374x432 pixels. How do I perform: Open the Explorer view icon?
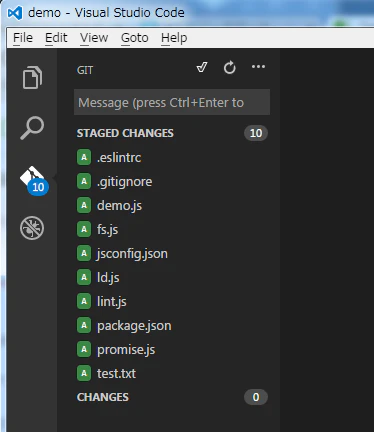pos(32,77)
